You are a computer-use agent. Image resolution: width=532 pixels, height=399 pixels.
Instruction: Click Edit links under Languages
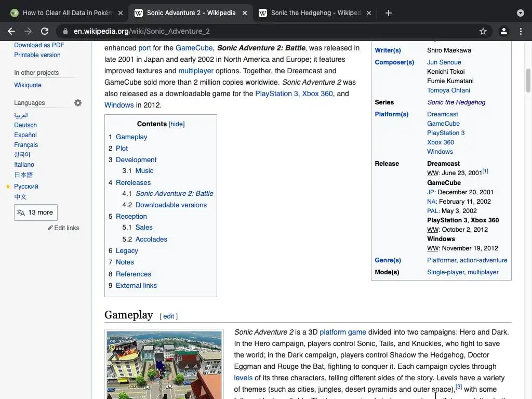click(x=63, y=228)
